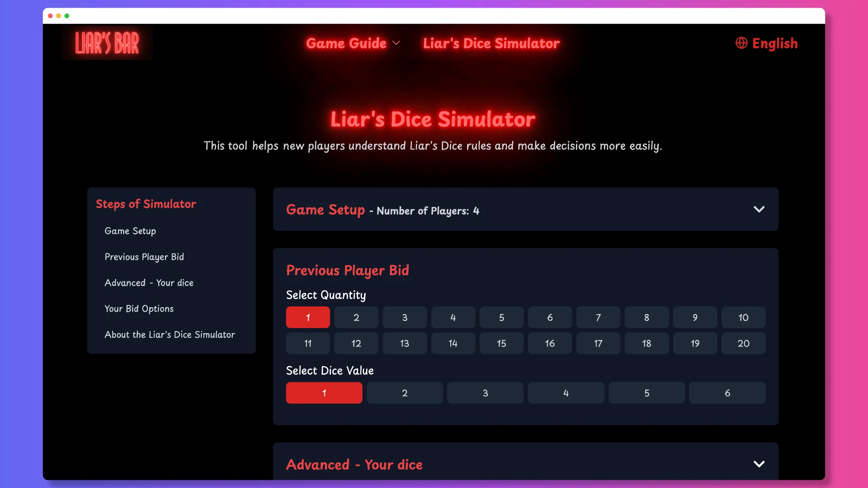Click the quantity selector button '15'

pyautogui.click(x=501, y=343)
